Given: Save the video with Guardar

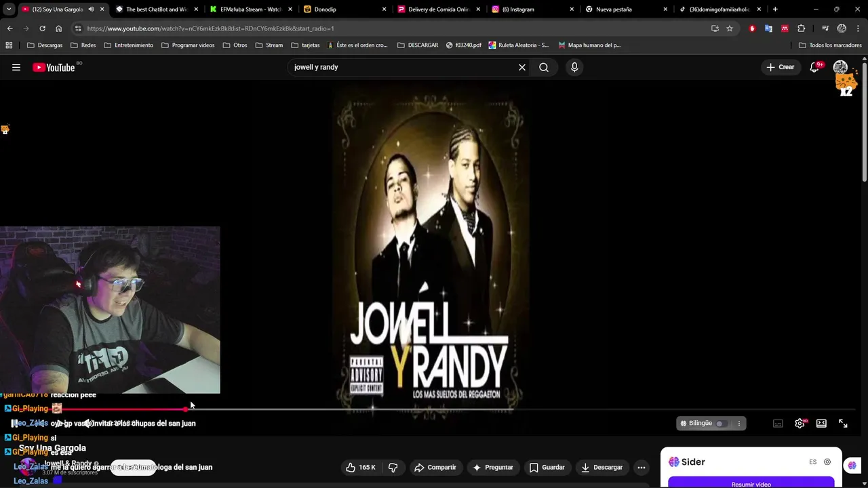Looking at the screenshot, I should (x=547, y=467).
